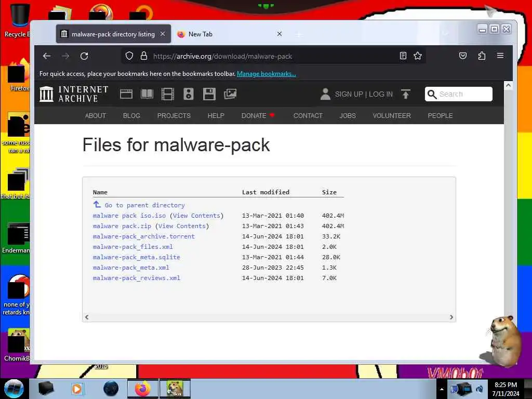Open the Software floppy-disk icon
Viewport: 532px width, 399px height.
tap(209, 94)
